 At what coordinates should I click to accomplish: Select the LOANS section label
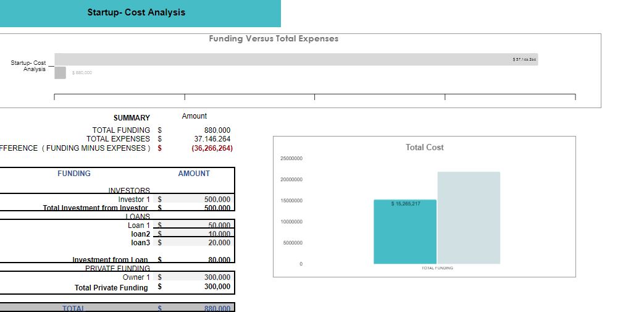[138, 216]
